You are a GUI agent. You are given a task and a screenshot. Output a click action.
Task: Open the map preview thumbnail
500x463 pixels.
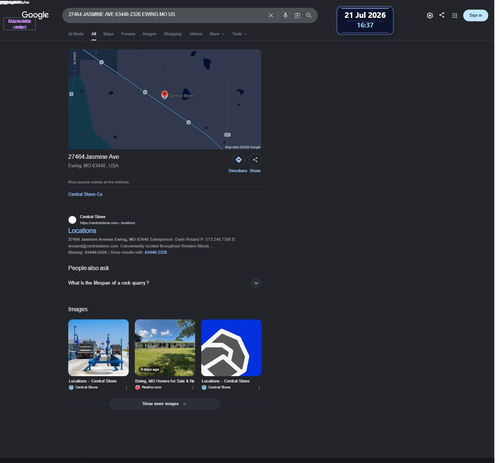[x=164, y=99]
